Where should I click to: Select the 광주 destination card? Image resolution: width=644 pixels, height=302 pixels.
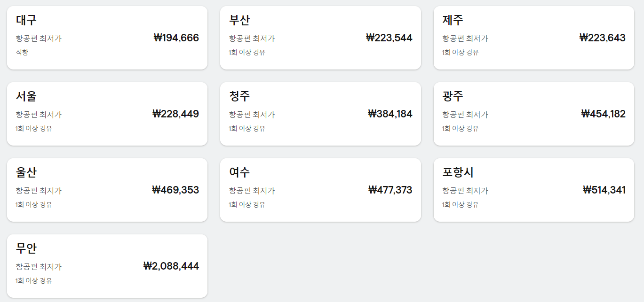pyautogui.click(x=534, y=114)
